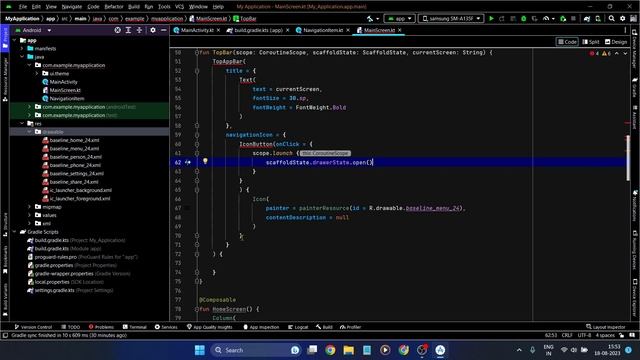The width and height of the screenshot is (640, 360).
Task: Click Sync Project with Gradle Files icon
Action: tap(587, 19)
